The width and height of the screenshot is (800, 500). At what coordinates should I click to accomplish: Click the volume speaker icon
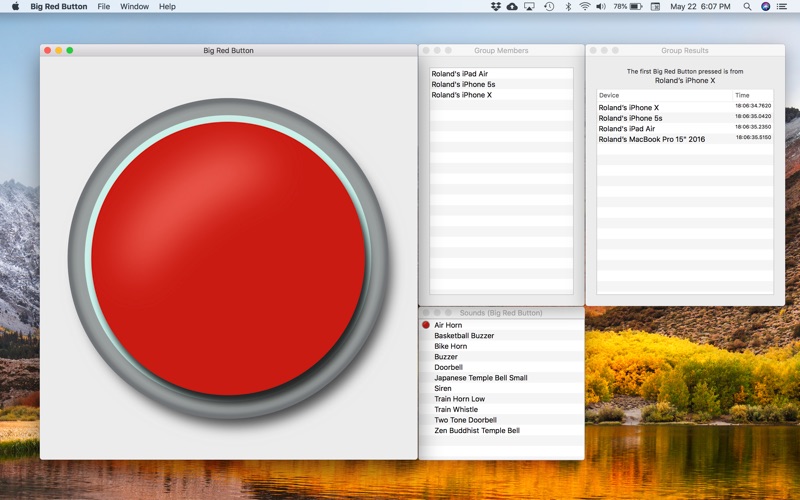(601, 7)
